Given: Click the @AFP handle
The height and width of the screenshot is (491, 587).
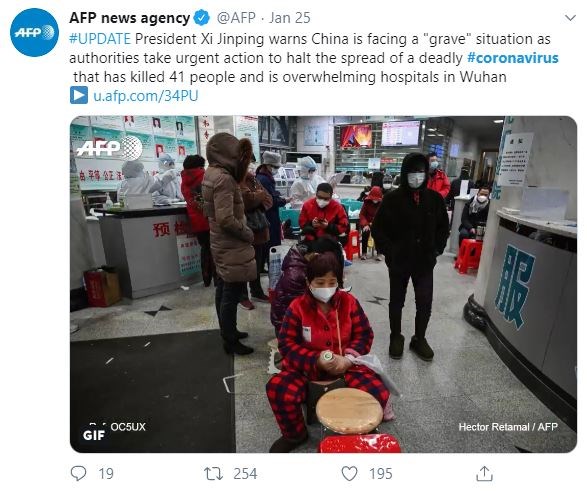Looking at the screenshot, I should [x=236, y=18].
